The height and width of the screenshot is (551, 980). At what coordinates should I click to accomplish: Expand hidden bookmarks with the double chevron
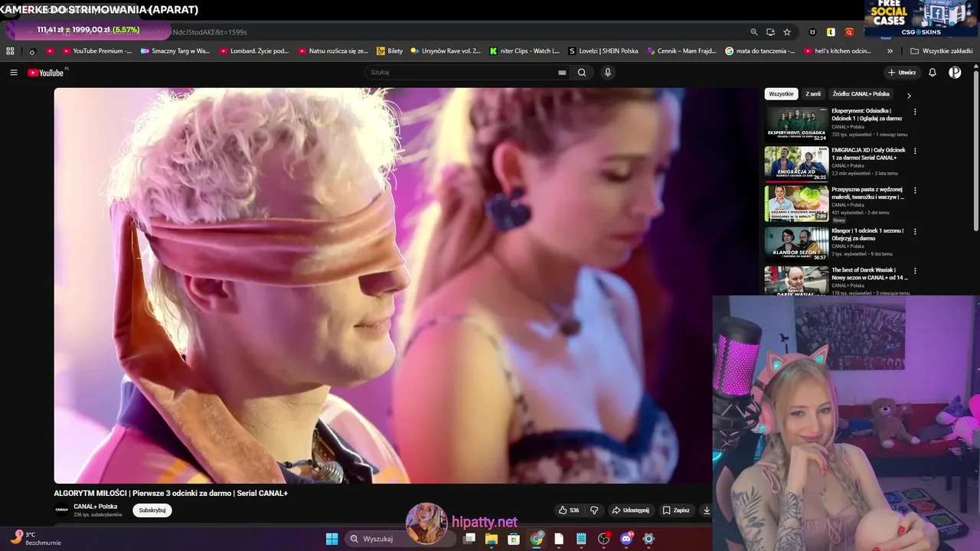(890, 51)
